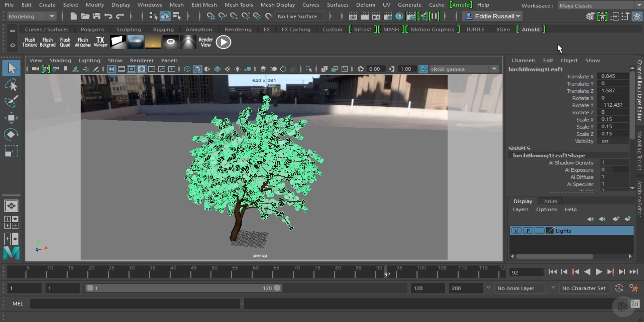
Task: Activate the Move tool
Action: pyautogui.click(x=11, y=118)
